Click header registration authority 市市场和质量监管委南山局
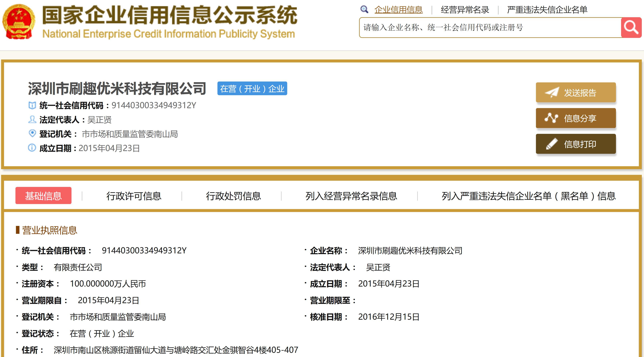The width and height of the screenshot is (644, 357). [130, 134]
